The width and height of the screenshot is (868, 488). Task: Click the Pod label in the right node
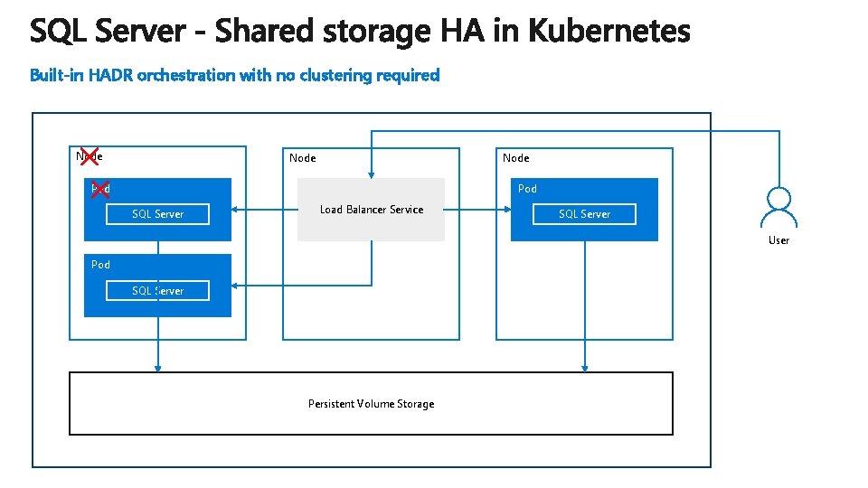(x=527, y=189)
